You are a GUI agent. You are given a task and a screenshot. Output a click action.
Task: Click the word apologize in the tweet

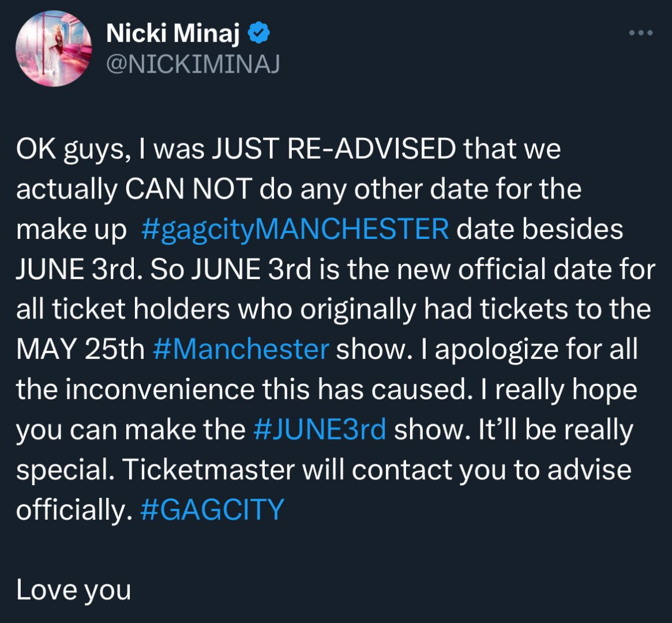click(497, 350)
